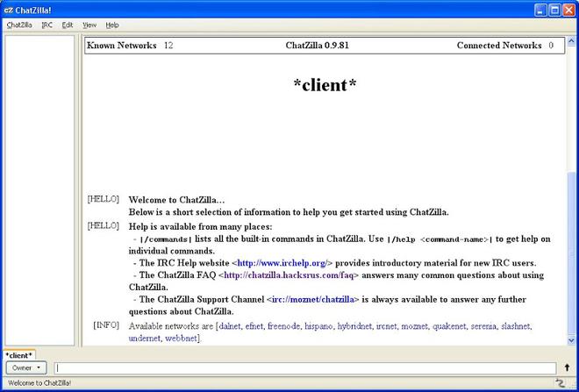Click the large '*client*' heading
579x392 pixels.
pos(325,85)
